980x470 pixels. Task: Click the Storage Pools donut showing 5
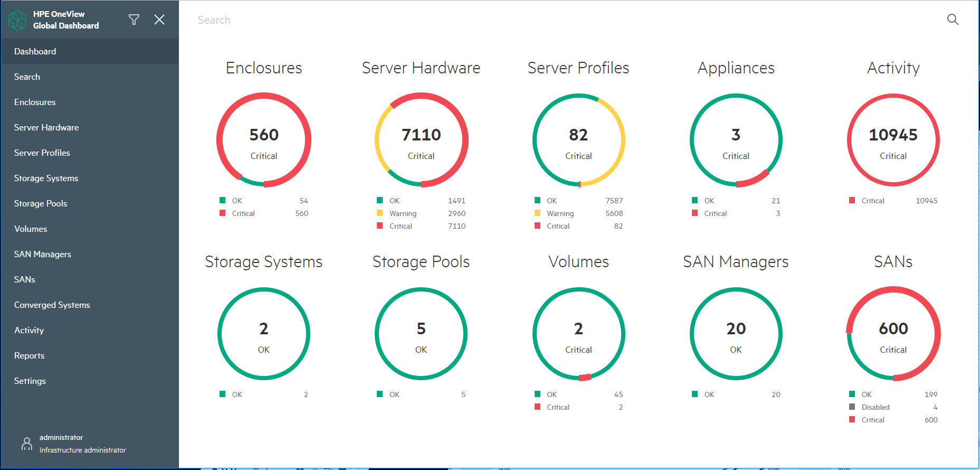(421, 334)
